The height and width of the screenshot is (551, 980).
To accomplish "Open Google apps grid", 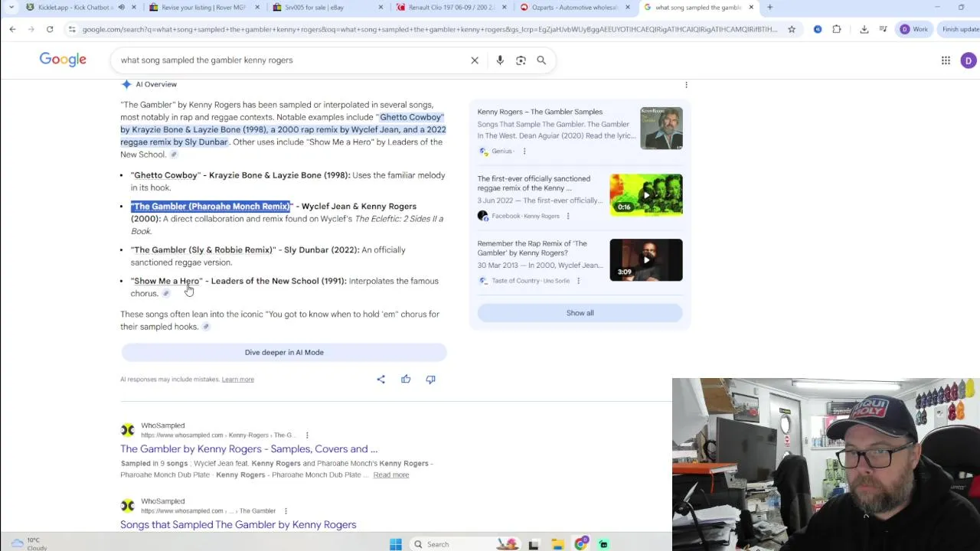I will 946,60.
